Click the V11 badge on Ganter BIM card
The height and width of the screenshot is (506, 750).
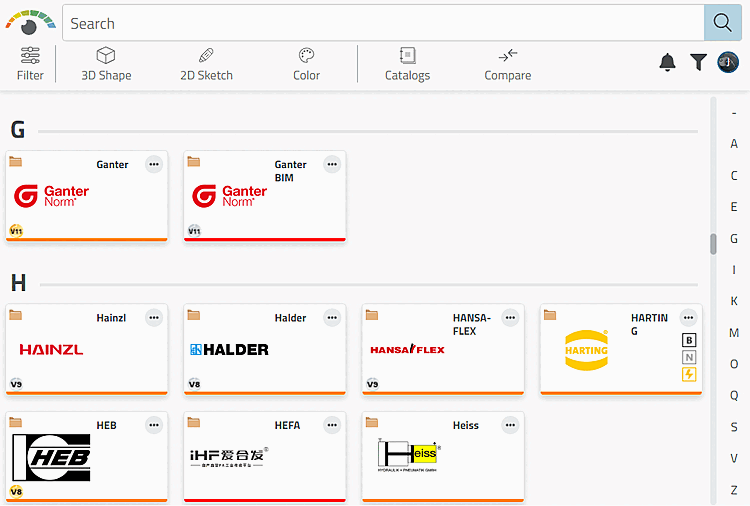[x=194, y=231]
